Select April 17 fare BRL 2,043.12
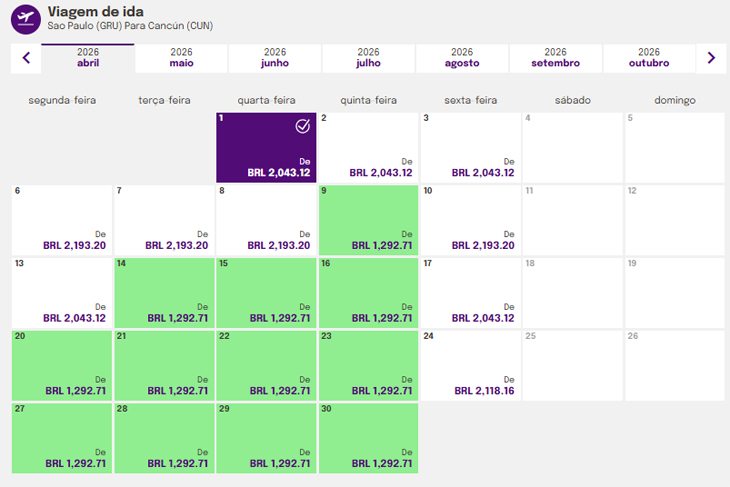This screenshot has height=487, width=730. tap(471, 293)
